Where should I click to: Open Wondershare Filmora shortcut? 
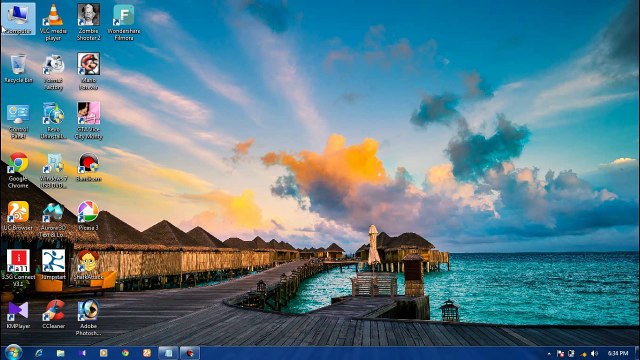click(124, 22)
